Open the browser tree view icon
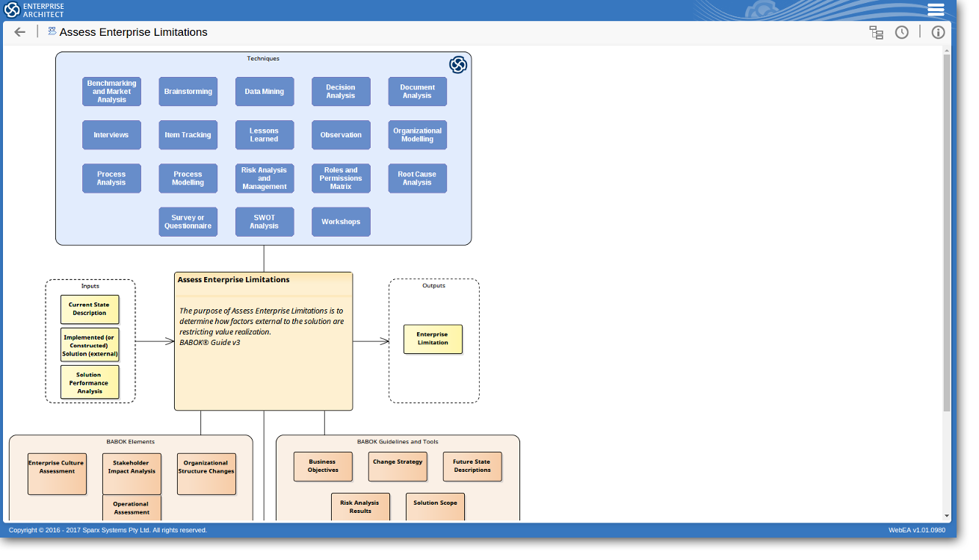This screenshot has width=979, height=560. point(876,32)
